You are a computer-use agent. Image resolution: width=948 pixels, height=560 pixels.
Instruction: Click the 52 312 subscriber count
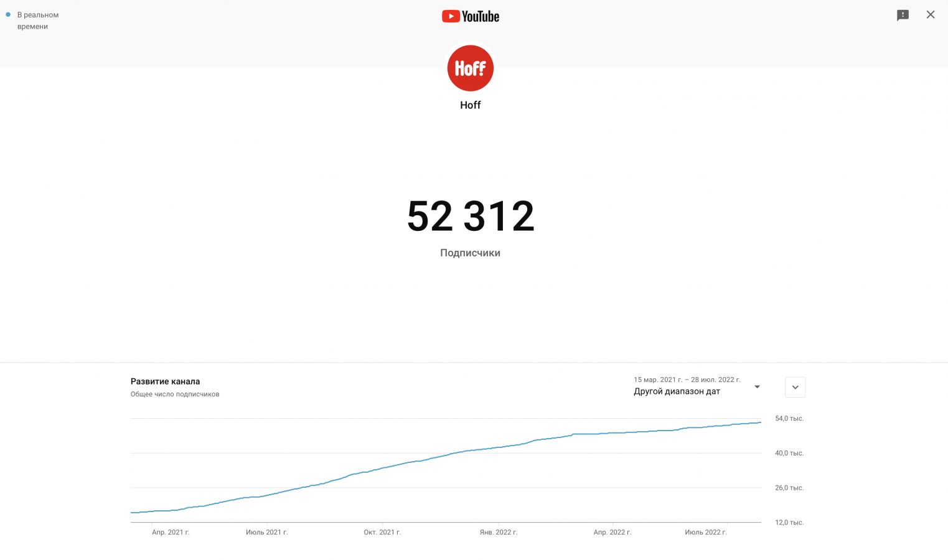pyautogui.click(x=471, y=217)
